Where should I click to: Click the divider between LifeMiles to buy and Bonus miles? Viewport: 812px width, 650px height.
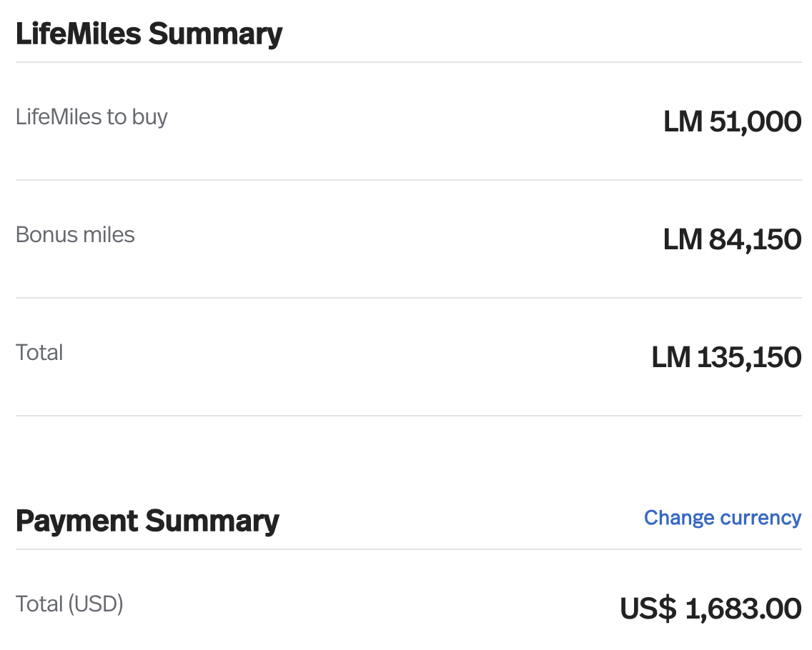[x=409, y=180]
